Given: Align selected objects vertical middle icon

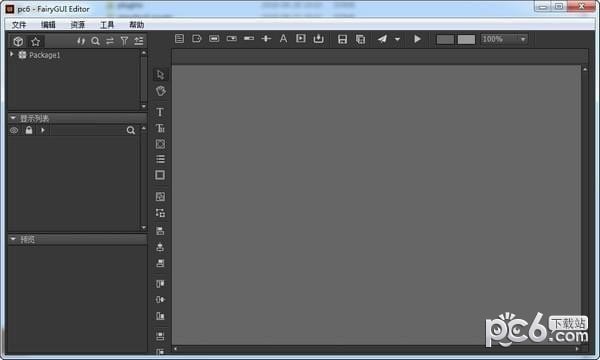Looking at the screenshot, I should pos(160,300).
